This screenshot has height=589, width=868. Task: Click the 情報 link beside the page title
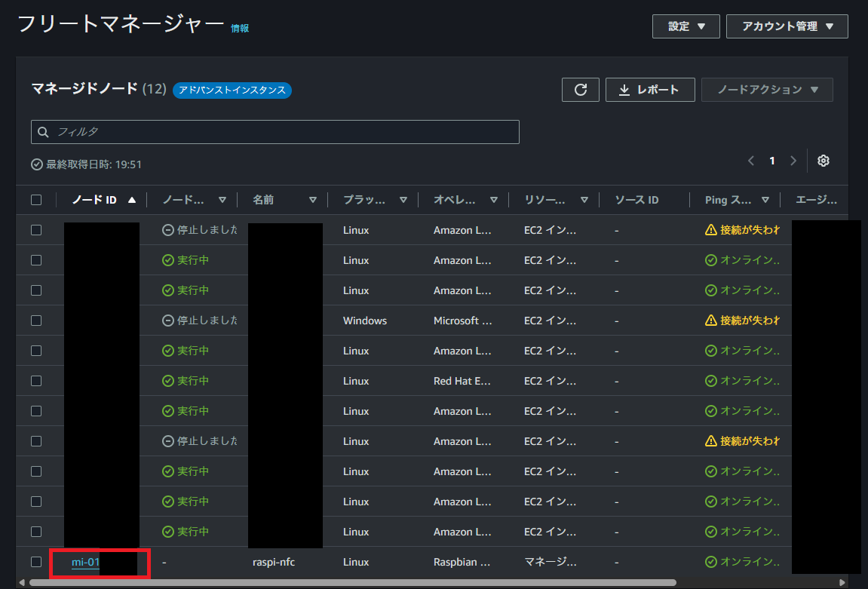click(240, 28)
